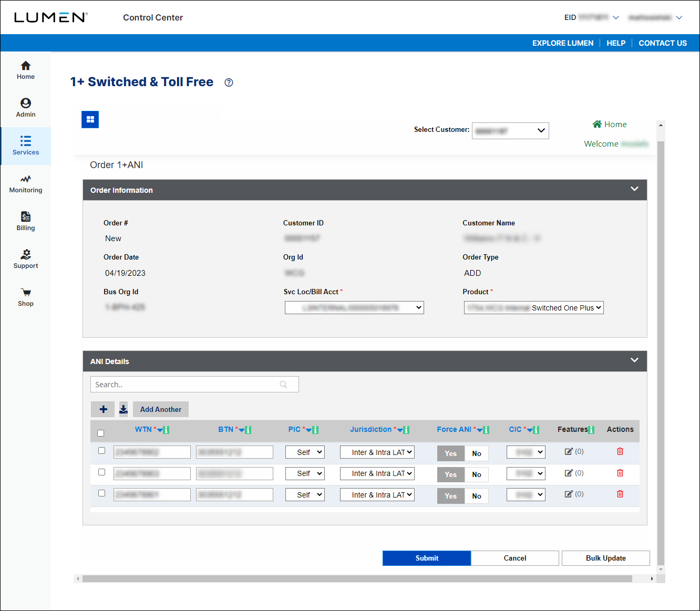The height and width of the screenshot is (611, 700).
Task: Open the CIC dropdown in third row
Action: tap(526, 495)
